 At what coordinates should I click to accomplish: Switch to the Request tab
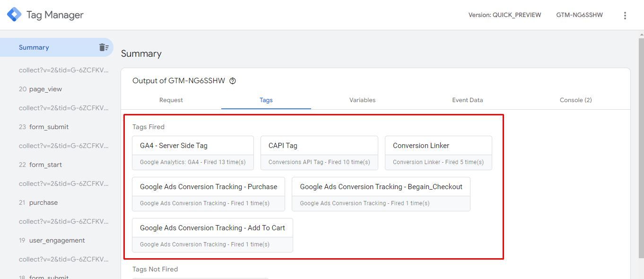(171, 100)
